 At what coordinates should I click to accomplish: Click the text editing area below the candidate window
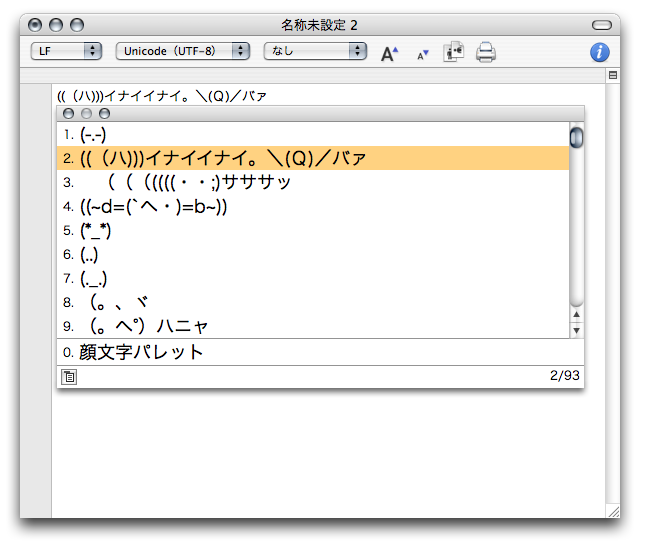[x=330, y=450]
